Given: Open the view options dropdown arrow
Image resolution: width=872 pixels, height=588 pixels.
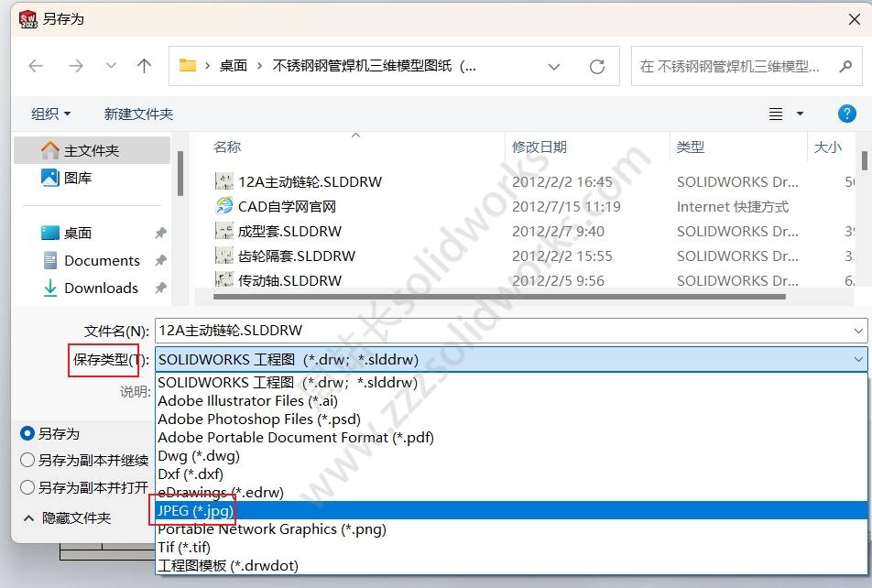Looking at the screenshot, I should (800, 114).
